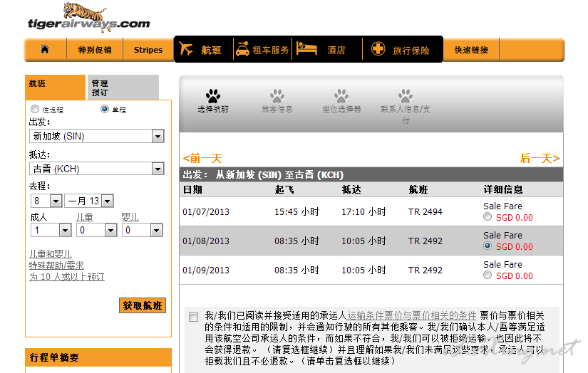588x373 pixels.
Task: Open the arrival 古晋 (KCH) dropdown
Action: coord(97,169)
